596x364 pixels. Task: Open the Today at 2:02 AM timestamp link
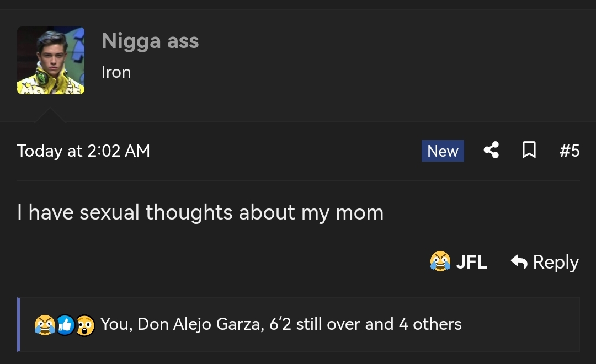click(x=84, y=151)
